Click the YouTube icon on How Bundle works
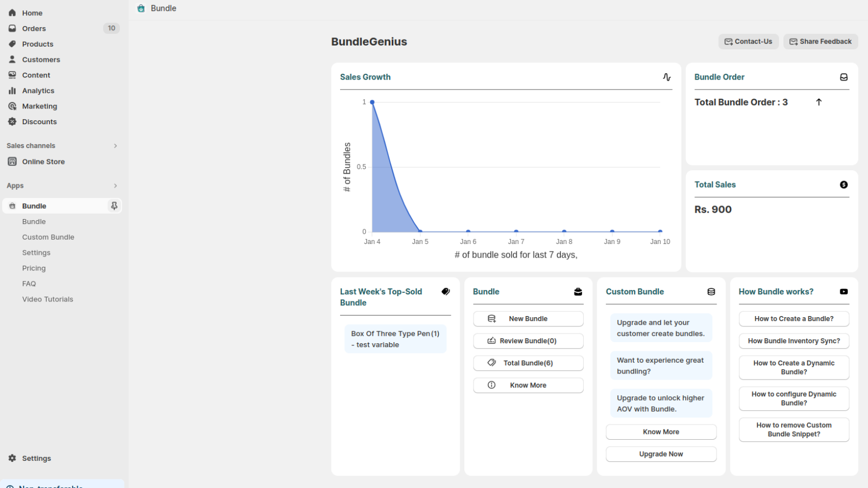Image resolution: width=868 pixels, height=488 pixels. click(844, 292)
